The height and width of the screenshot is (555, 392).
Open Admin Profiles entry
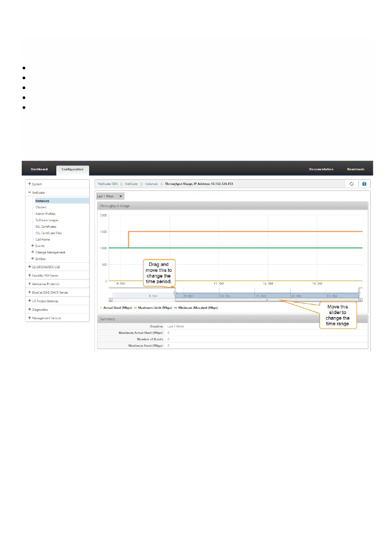45,214
